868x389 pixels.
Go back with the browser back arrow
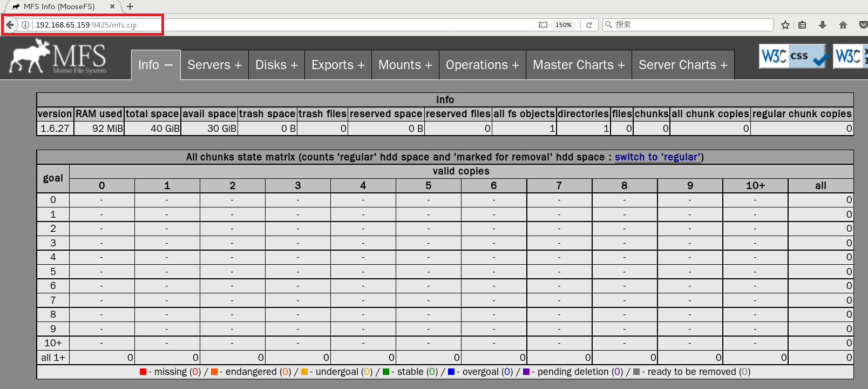pyautogui.click(x=10, y=25)
